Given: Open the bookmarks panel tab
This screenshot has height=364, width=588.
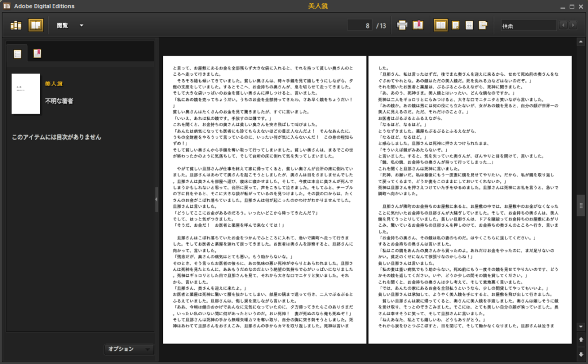Looking at the screenshot, I should (x=37, y=54).
